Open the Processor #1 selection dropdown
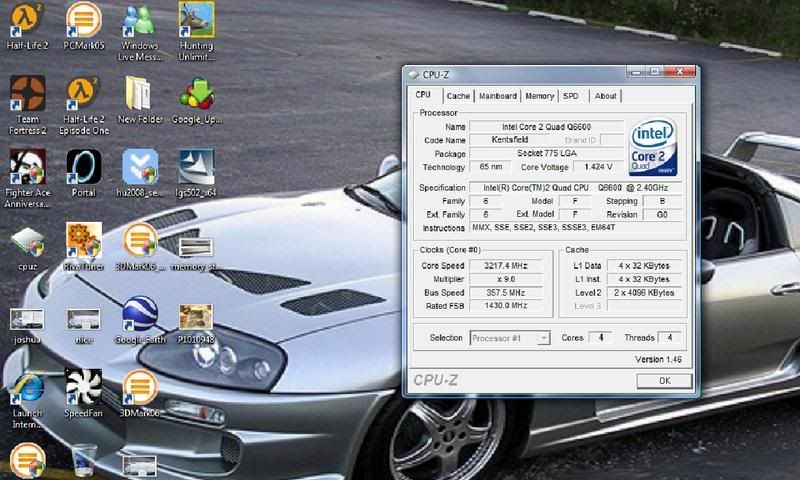The image size is (800, 480). (510, 338)
